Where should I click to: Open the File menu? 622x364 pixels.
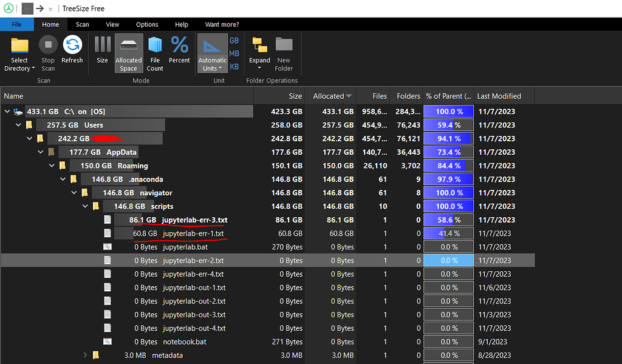[x=16, y=24]
